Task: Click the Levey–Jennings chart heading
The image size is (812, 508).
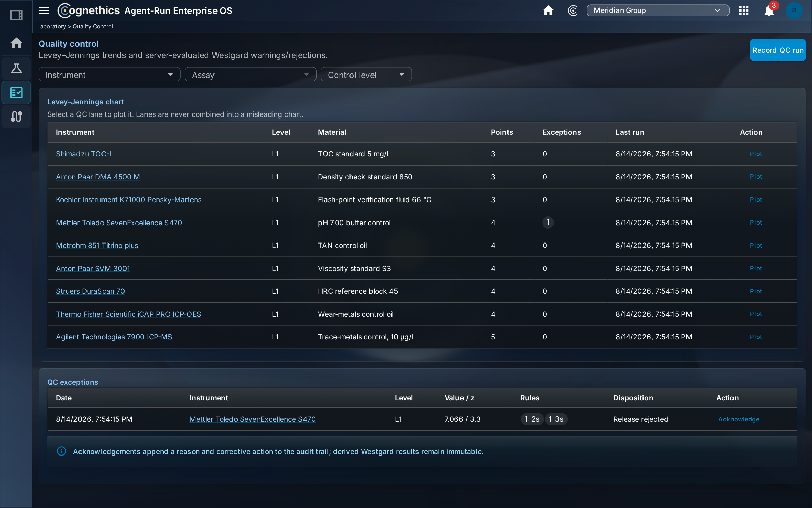Action: (x=86, y=102)
